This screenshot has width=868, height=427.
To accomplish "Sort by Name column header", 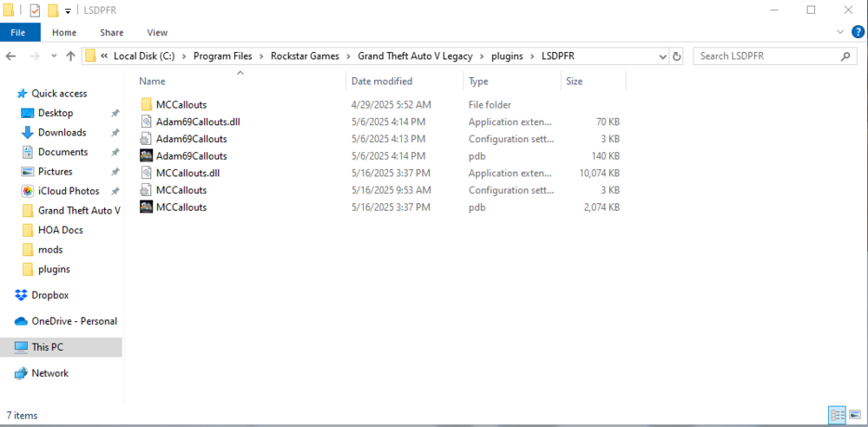I will (240, 82).
